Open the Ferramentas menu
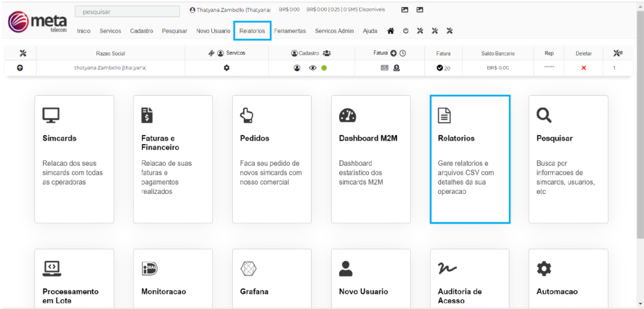Viewport: 644px width, 309px height. pos(290,31)
